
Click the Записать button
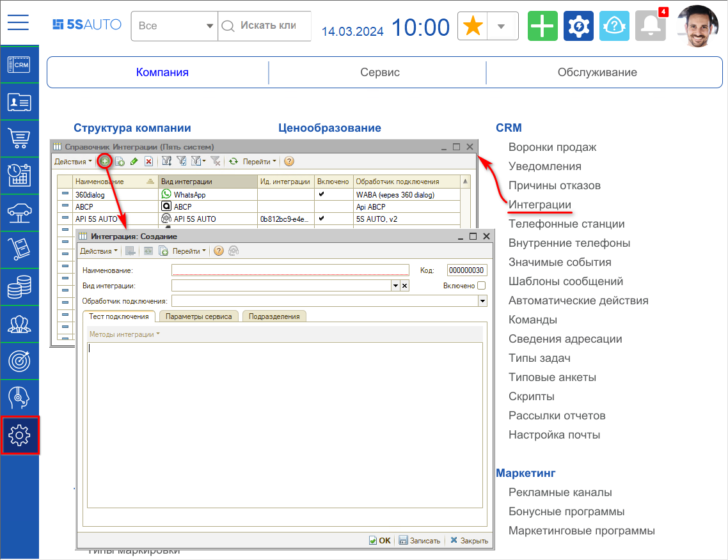pyautogui.click(x=420, y=541)
